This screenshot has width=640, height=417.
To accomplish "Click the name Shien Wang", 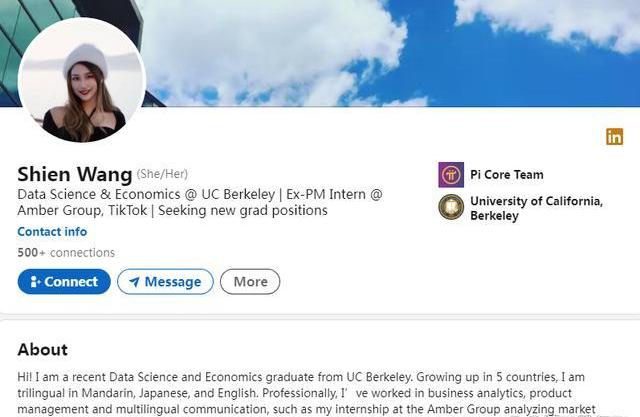I will (74, 175).
